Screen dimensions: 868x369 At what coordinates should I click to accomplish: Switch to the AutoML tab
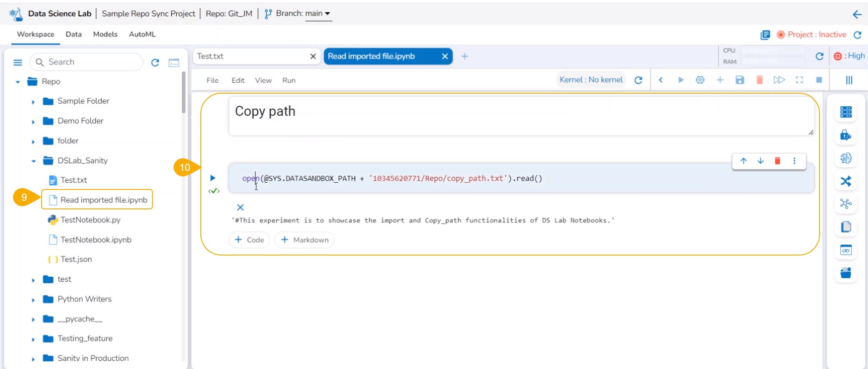pyautogui.click(x=142, y=34)
